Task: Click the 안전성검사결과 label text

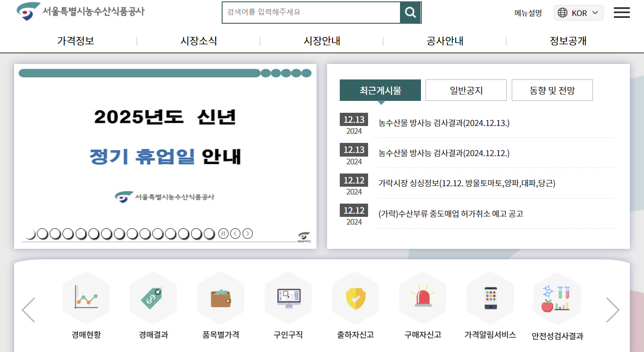Action: pyautogui.click(x=557, y=336)
